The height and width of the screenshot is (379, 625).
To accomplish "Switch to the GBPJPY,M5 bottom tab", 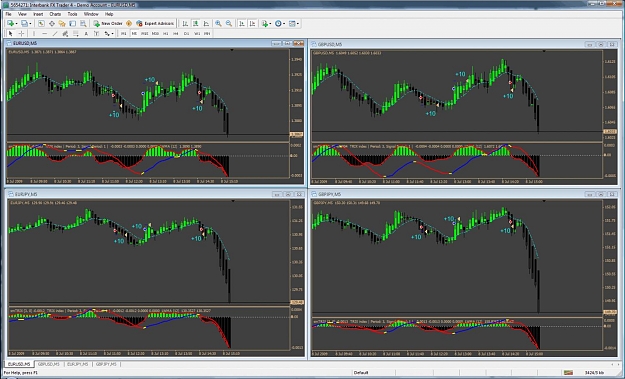I will pyautogui.click(x=106, y=364).
